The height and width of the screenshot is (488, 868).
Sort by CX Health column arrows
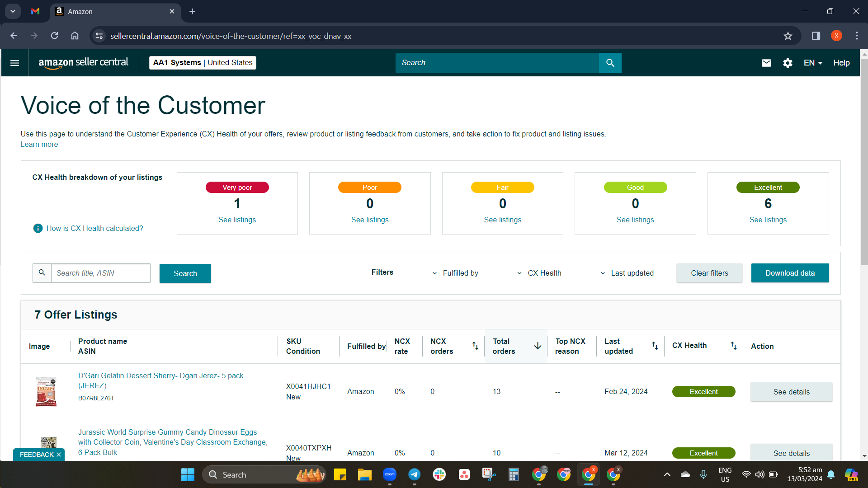733,346
